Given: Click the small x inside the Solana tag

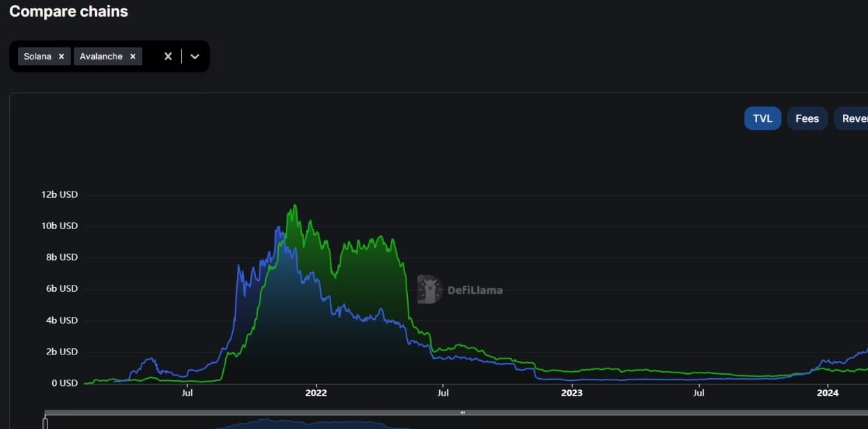Looking at the screenshot, I should (x=61, y=56).
